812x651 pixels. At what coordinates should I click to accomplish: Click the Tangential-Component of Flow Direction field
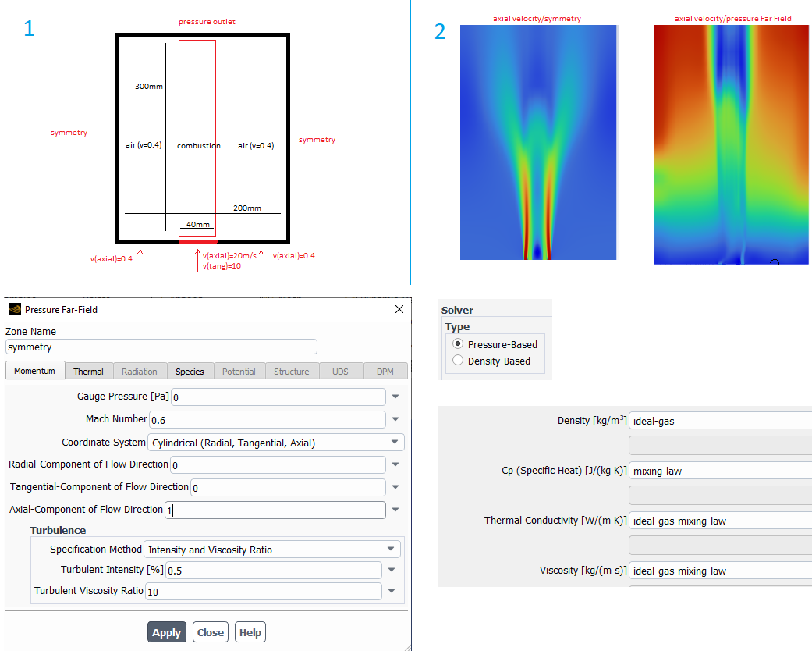tap(288, 488)
